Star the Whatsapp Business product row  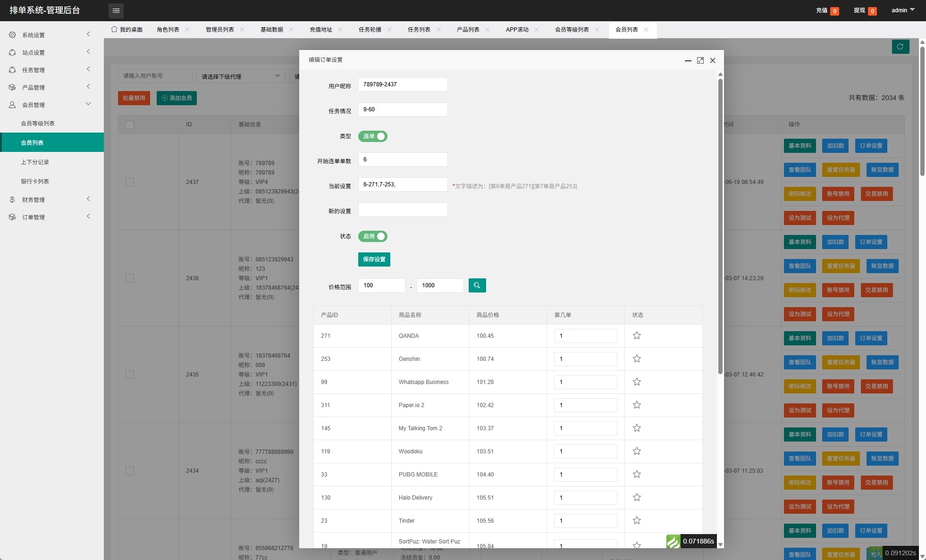[x=637, y=382]
